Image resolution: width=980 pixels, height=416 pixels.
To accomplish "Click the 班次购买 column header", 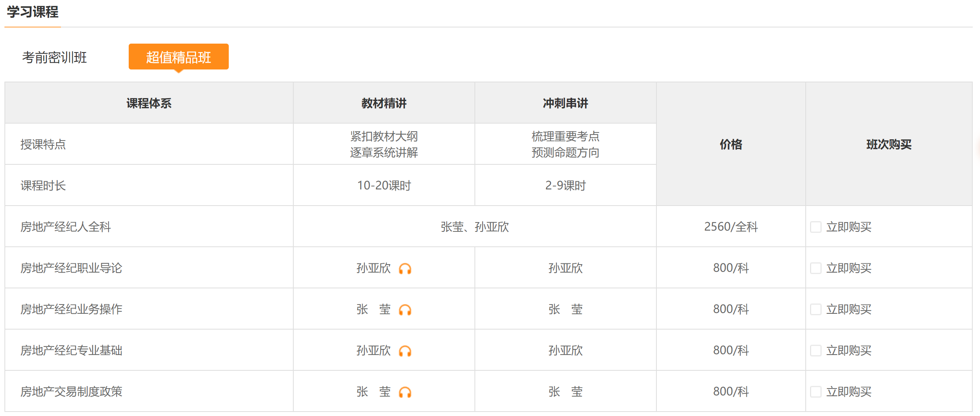I will [x=889, y=144].
